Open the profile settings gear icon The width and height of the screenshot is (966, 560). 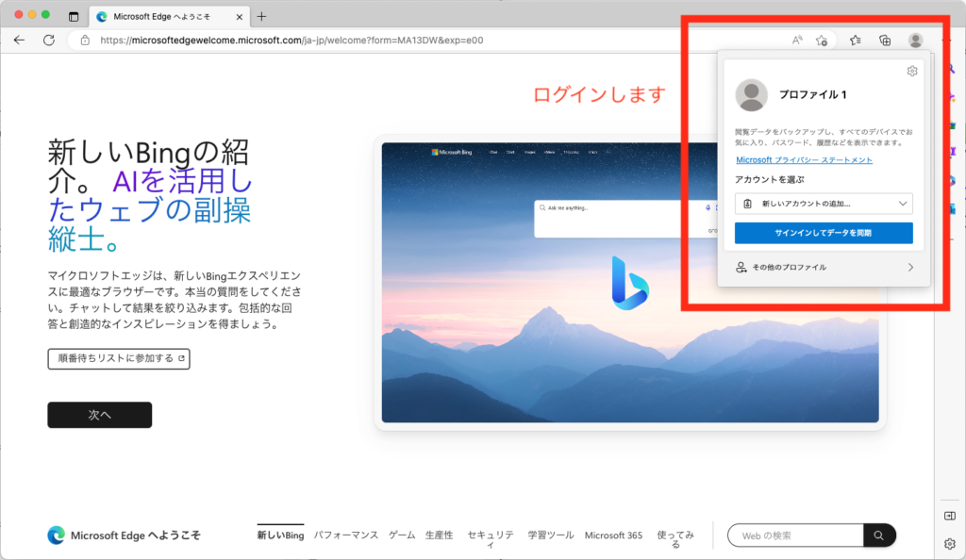(911, 70)
